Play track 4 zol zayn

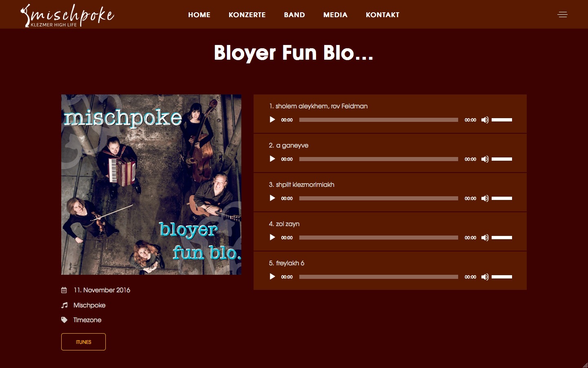coord(272,238)
